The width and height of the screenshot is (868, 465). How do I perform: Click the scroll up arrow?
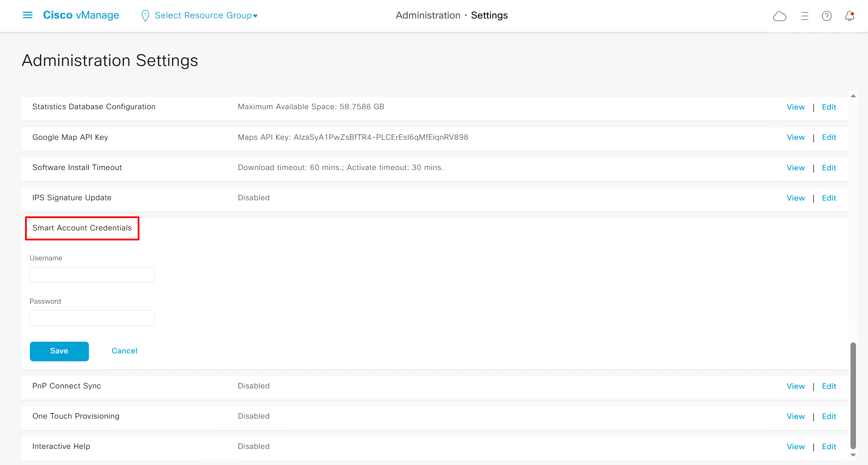click(853, 96)
